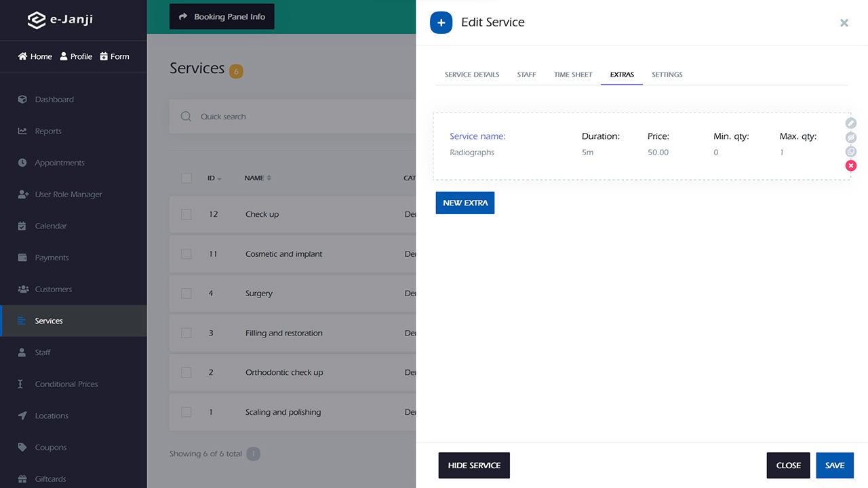This screenshot has height=488, width=868.
Task: Select checkbox for Cosmetic and implant row
Action: [x=186, y=254]
